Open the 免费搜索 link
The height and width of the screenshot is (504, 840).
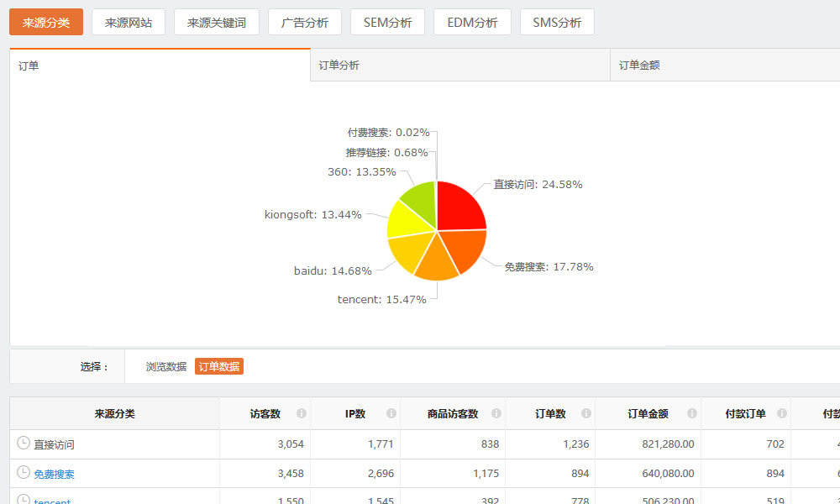(54, 474)
